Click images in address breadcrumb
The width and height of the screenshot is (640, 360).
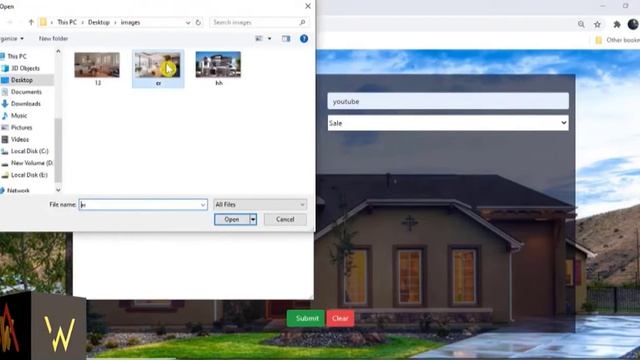(x=130, y=22)
